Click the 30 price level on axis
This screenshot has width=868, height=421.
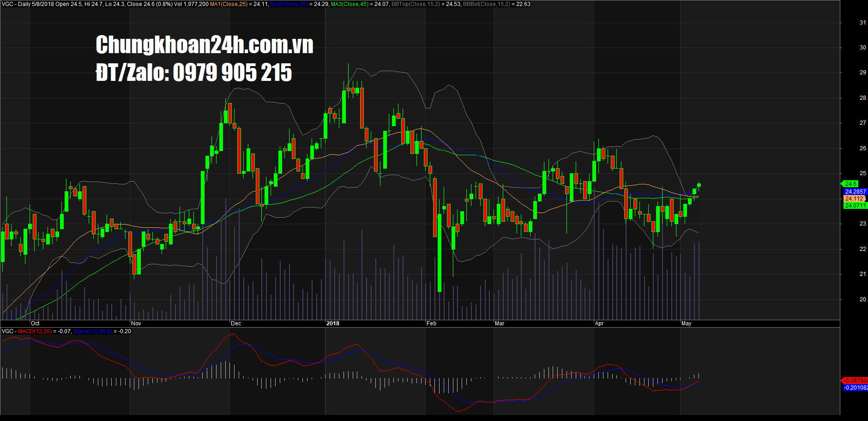pos(862,48)
